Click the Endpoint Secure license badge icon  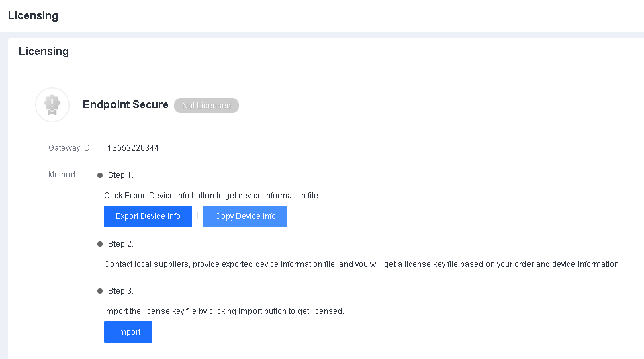pos(52,105)
